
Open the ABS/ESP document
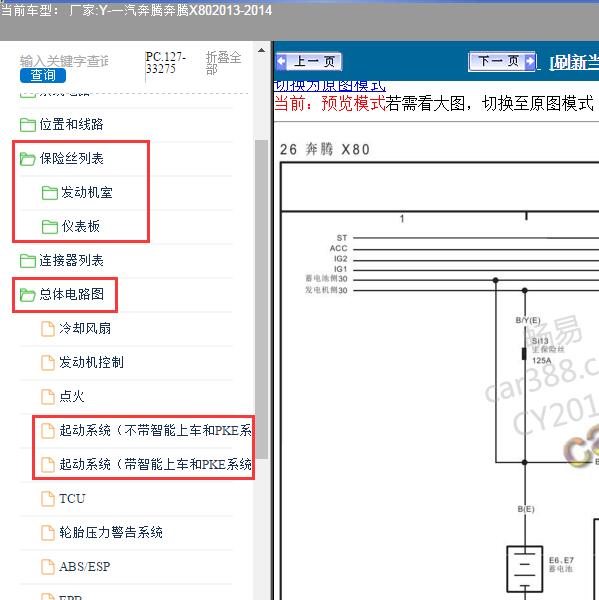point(85,566)
